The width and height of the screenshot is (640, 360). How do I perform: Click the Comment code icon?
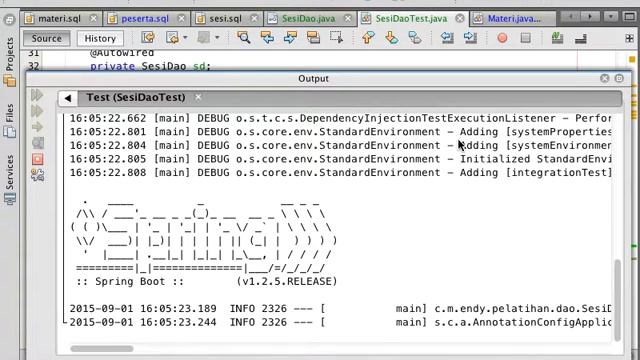[x=557, y=38]
